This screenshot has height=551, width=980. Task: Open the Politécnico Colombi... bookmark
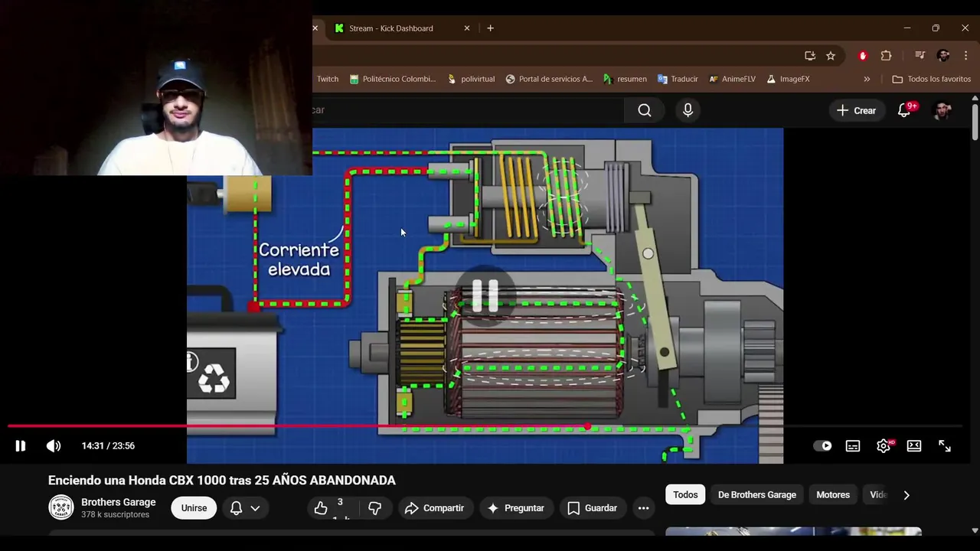click(392, 79)
